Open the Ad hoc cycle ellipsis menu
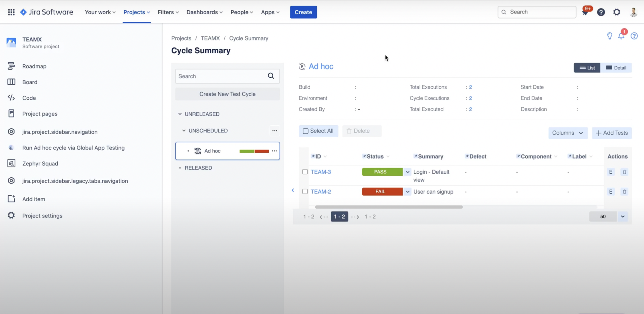Viewport: 644px width, 314px height. click(x=274, y=151)
